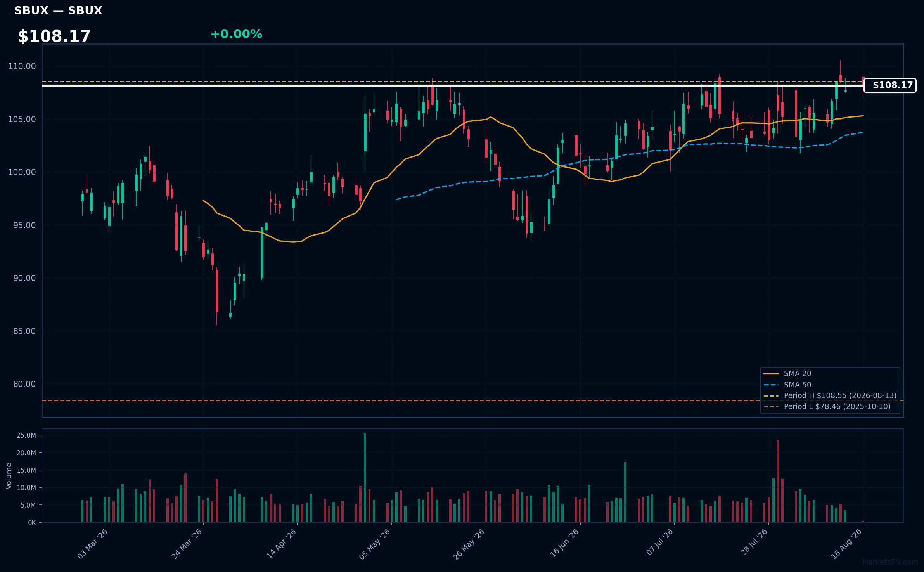Click the 95.00 price axis label
This screenshot has height=572, width=924.
tap(24, 225)
